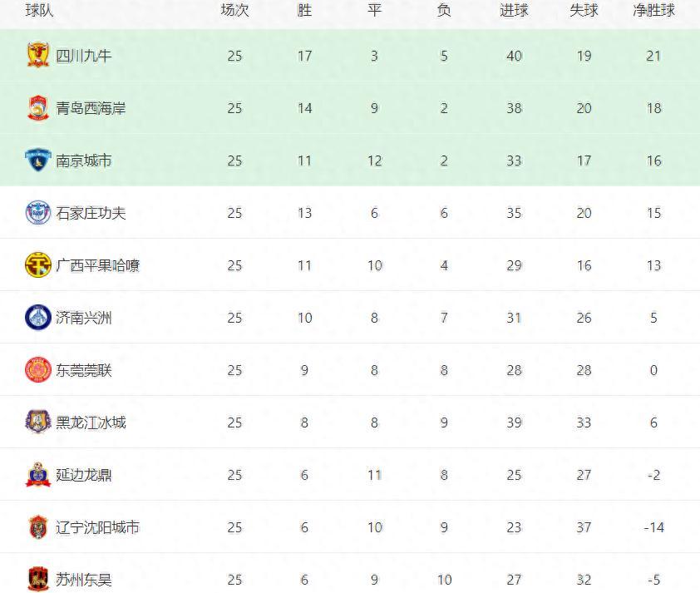Image resolution: width=700 pixels, height=593 pixels.
Task: Click the 广西平果哈嘹 yellow emblem
Action: click(38, 264)
